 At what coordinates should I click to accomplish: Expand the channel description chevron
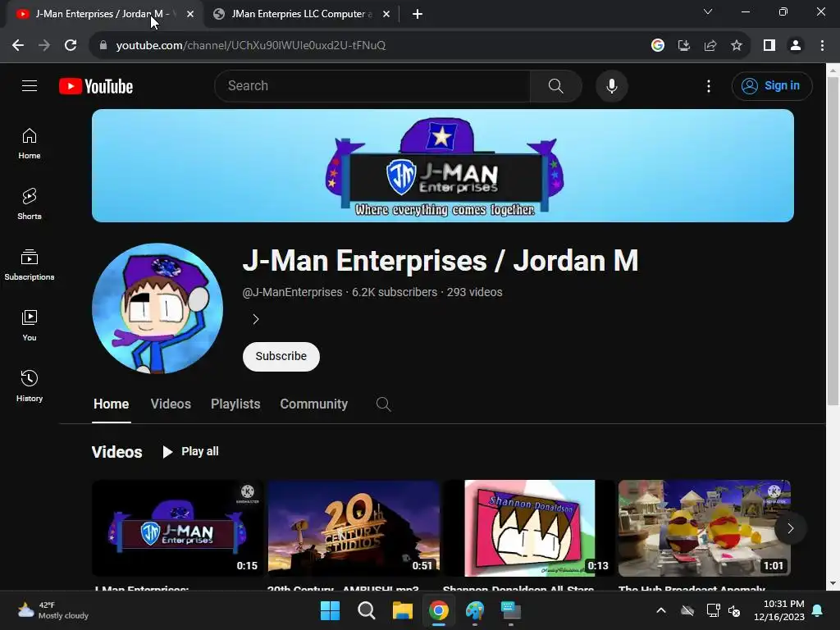[256, 319]
